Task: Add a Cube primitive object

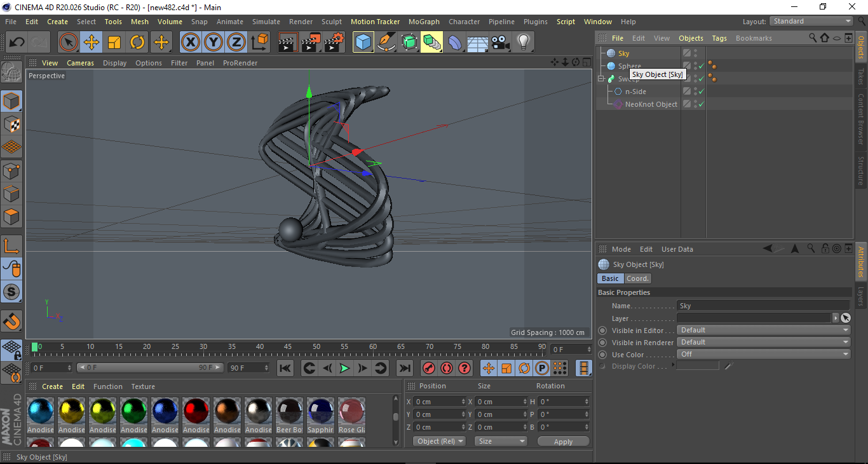Action: pyautogui.click(x=363, y=43)
